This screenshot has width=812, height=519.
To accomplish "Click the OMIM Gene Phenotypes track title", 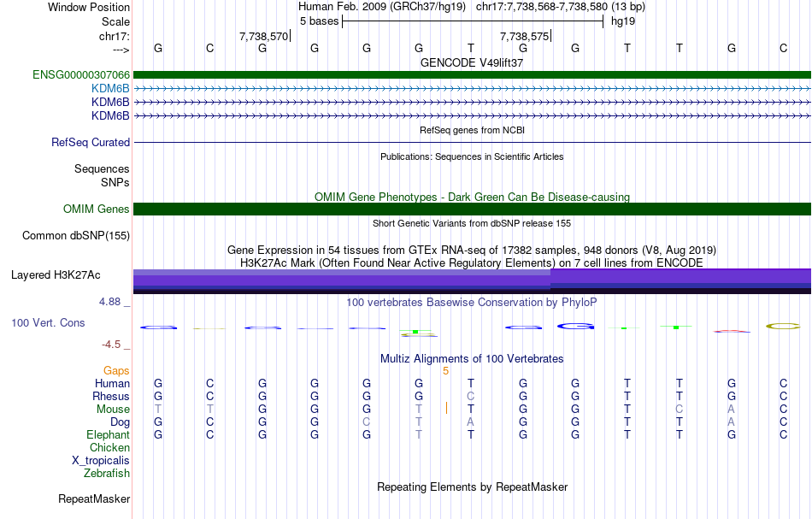I will click(472, 198).
